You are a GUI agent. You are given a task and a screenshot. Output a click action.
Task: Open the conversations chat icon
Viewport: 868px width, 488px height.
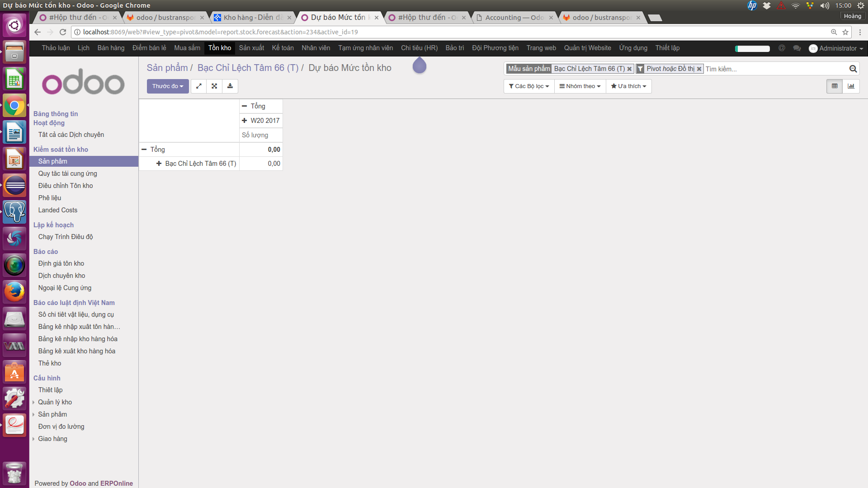tap(797, 48)
